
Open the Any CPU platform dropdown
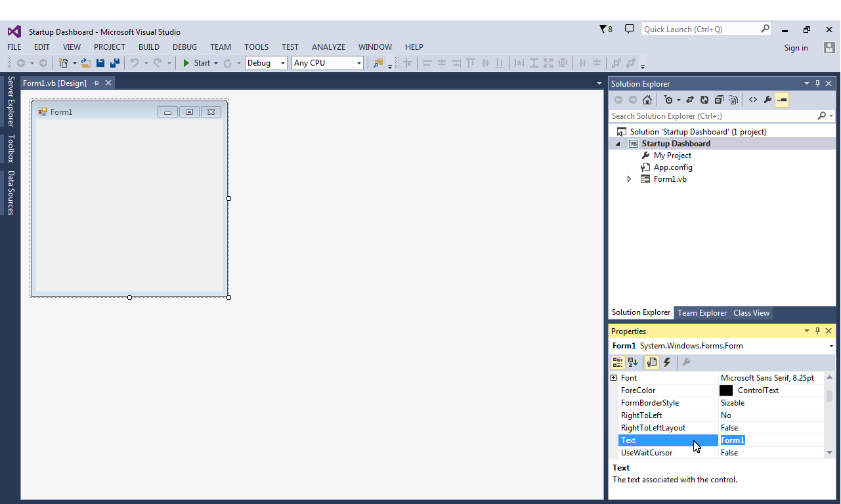359,63
